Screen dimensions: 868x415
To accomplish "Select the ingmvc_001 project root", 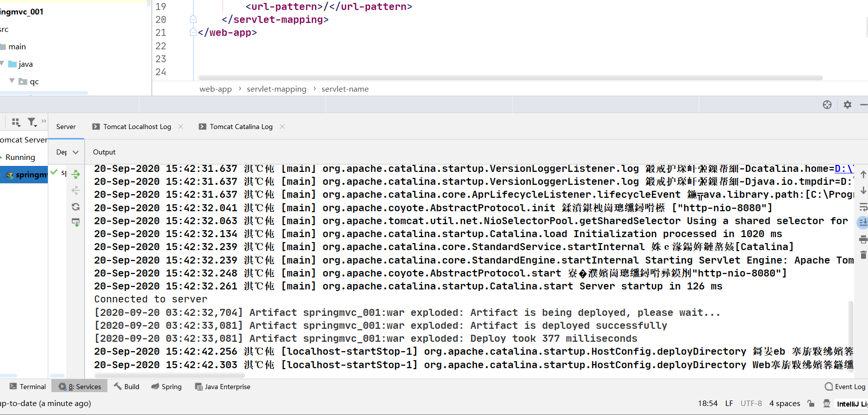I will [21, 11].
